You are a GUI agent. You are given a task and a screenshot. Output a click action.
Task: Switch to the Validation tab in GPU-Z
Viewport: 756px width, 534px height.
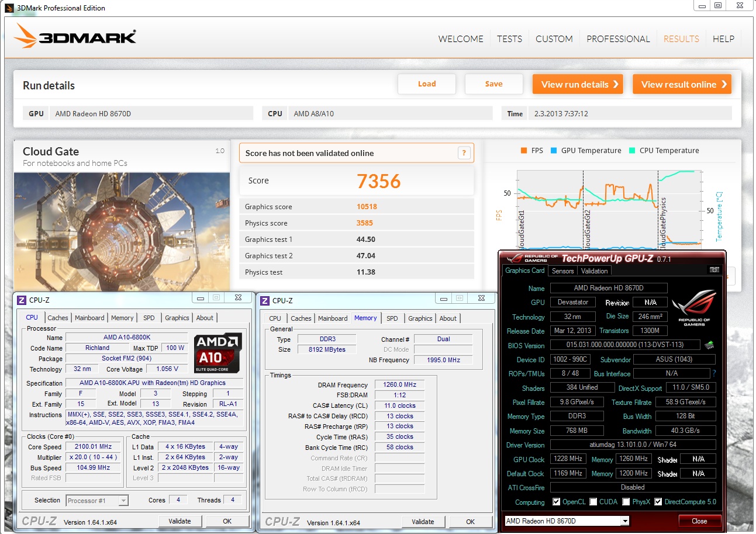click(x=595, y=271)
